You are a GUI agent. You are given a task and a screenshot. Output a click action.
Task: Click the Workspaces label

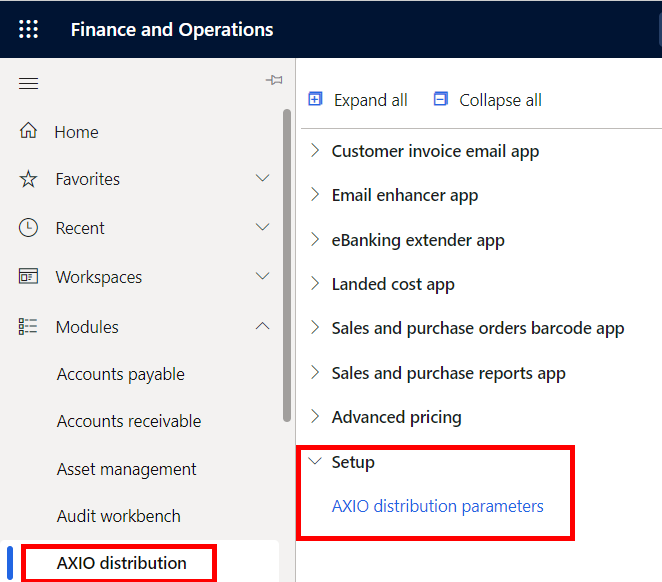99,277
